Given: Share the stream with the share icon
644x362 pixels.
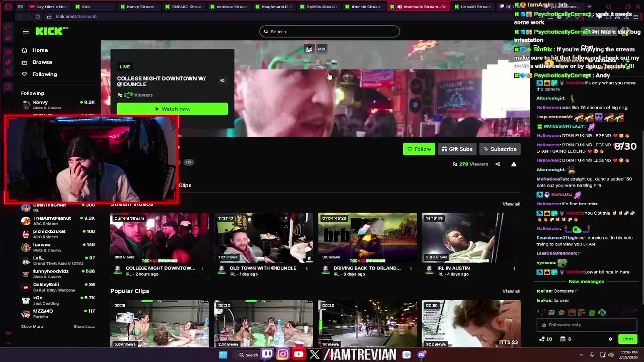Looking at the screenshot, I should tap(498, 164).
